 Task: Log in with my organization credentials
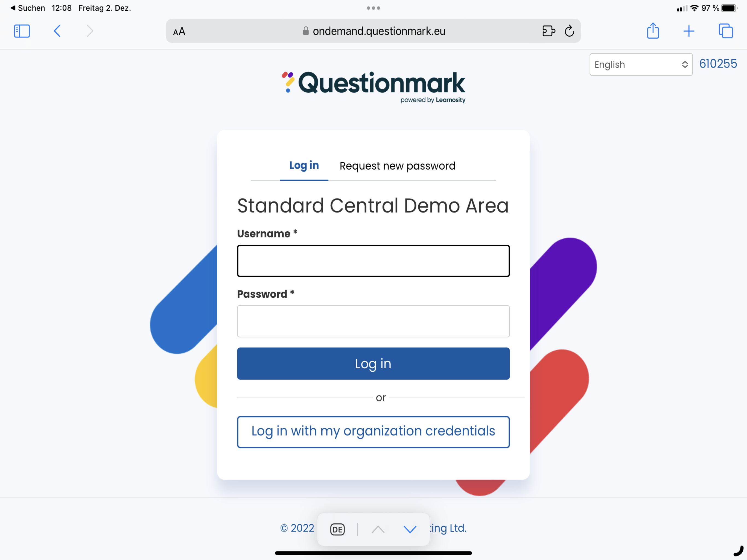point(373,432)
